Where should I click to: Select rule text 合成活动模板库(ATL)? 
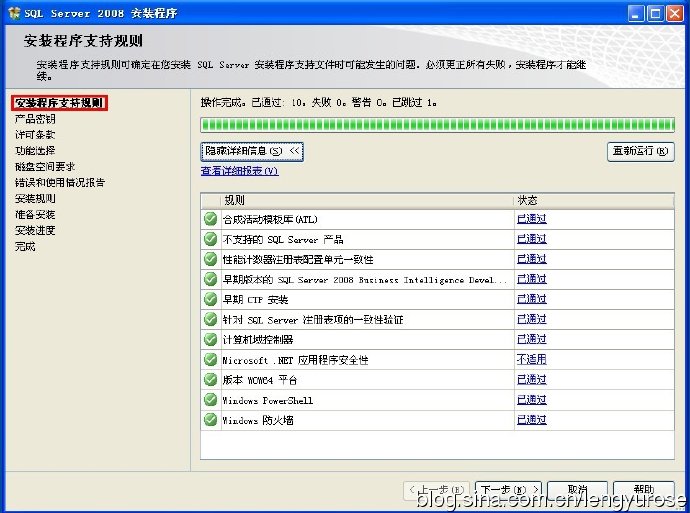[270, 219]
